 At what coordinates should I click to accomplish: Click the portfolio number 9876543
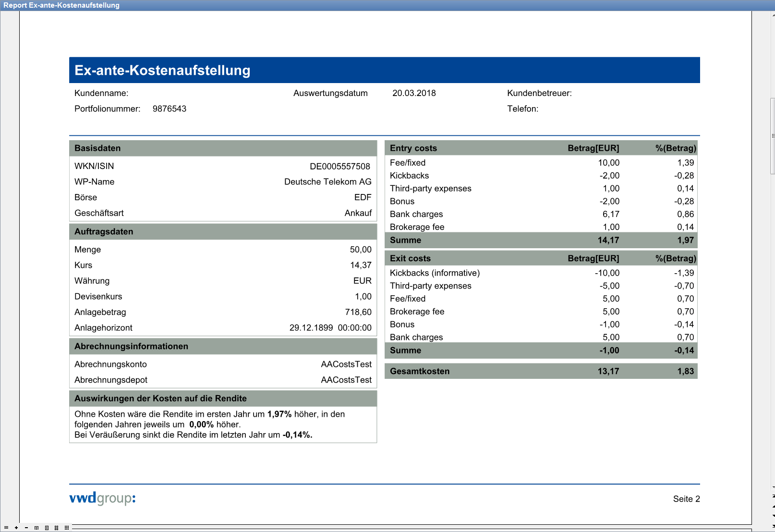click(169, 109)
